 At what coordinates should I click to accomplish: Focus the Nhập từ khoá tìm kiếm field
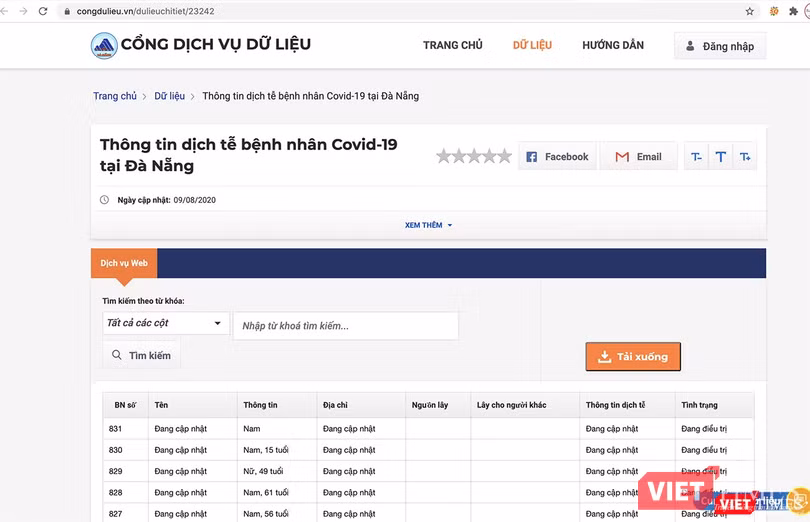pyautogui.click(x=346, y=326)
